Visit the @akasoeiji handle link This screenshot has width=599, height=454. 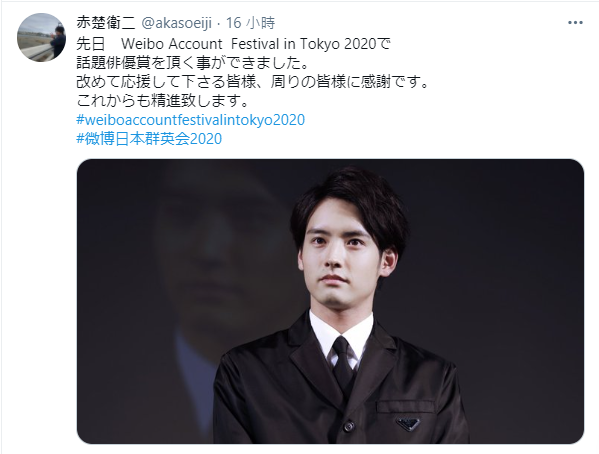click(x=176, y=23)
